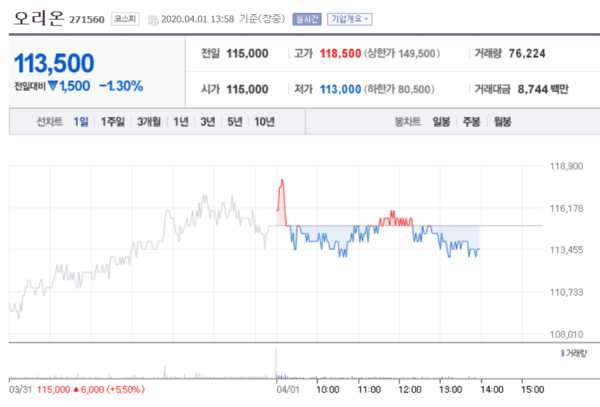Show the 5년 line chart
Viewport: 600px width, 407px height.
point(235,122)
